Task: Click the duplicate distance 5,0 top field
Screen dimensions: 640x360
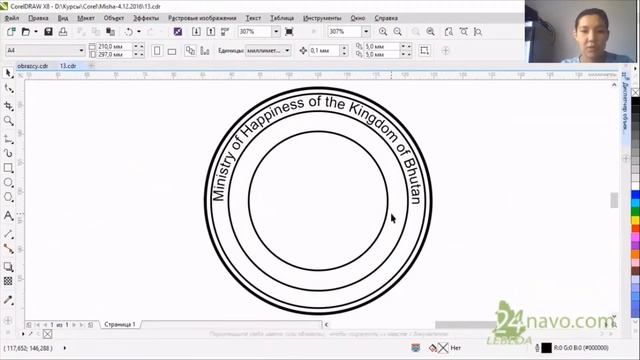Action: [383, 47]
